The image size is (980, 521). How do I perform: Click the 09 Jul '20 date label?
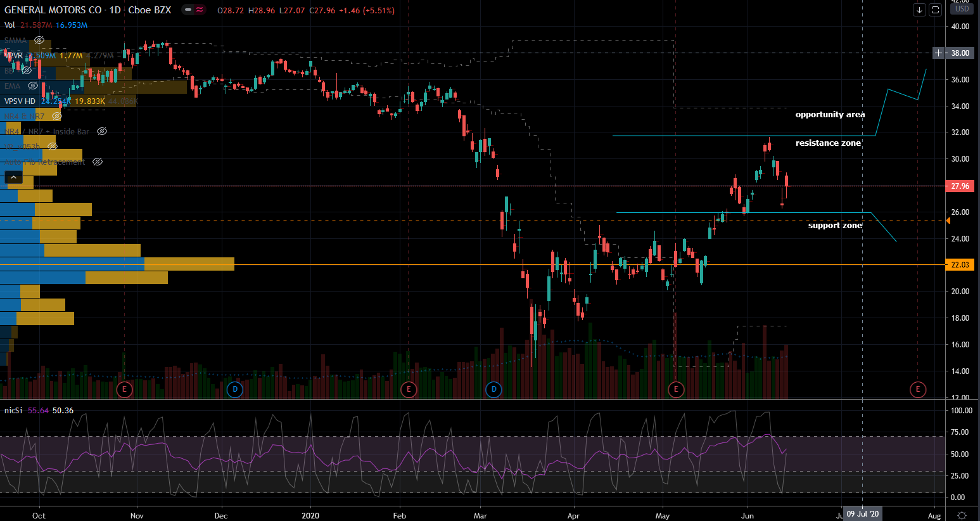[x=863, y=514]
